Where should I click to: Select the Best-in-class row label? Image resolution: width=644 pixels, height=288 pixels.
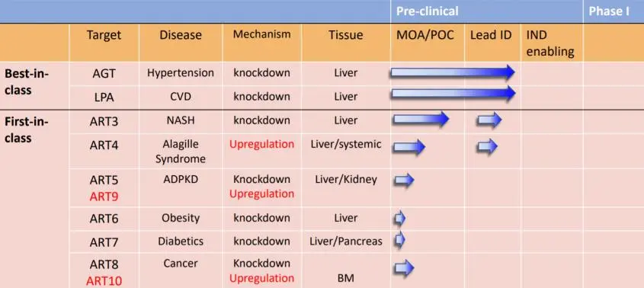(x=27, y=82)
